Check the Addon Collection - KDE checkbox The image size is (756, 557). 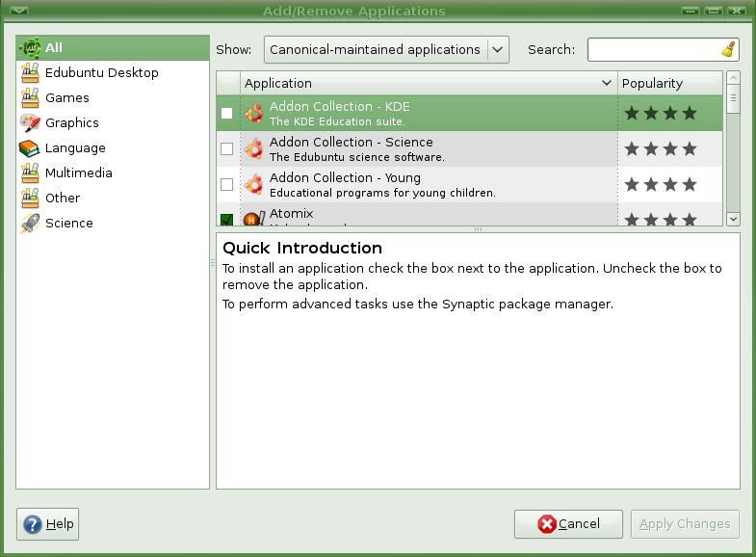tap(227, 113)
